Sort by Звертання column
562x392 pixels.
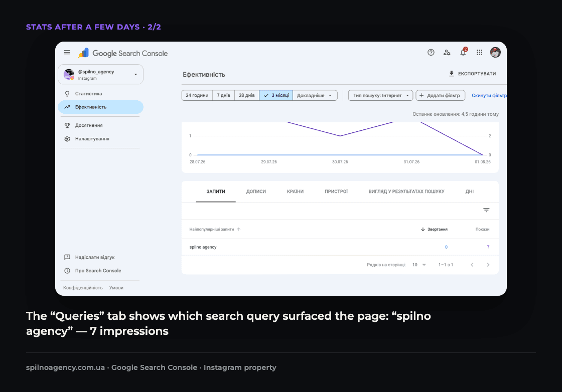(x=434, y=230)
